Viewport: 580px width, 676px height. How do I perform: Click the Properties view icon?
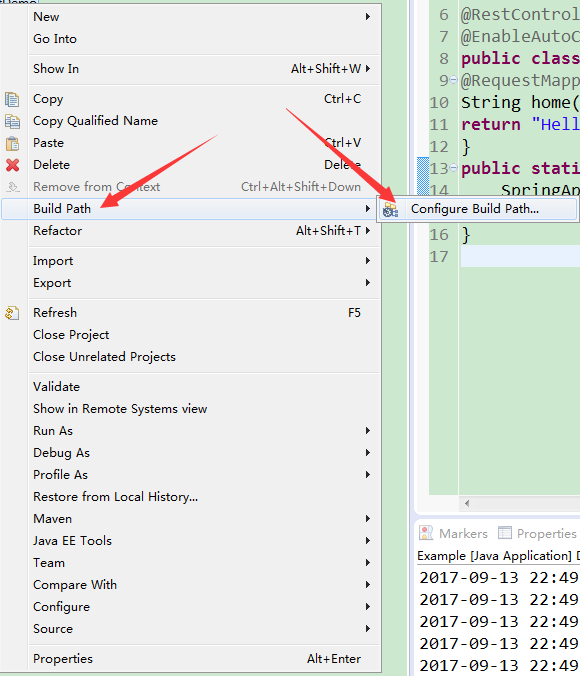505,533
